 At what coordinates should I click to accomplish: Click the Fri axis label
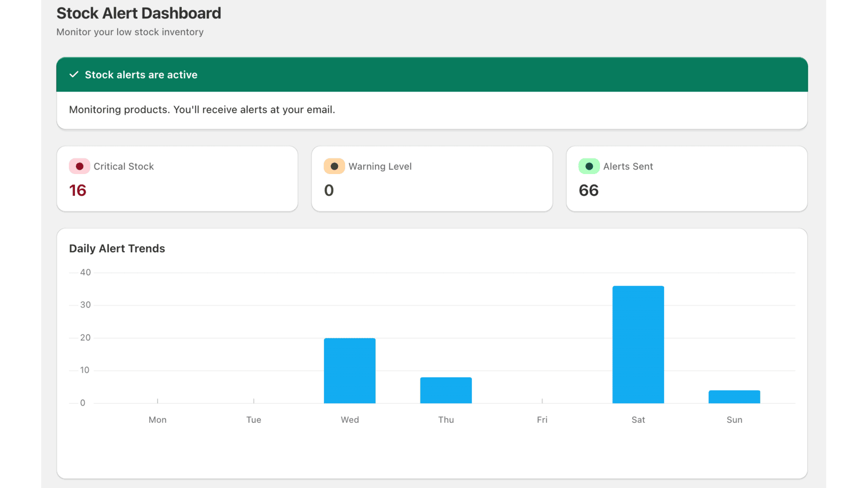[x=541, y=419]
